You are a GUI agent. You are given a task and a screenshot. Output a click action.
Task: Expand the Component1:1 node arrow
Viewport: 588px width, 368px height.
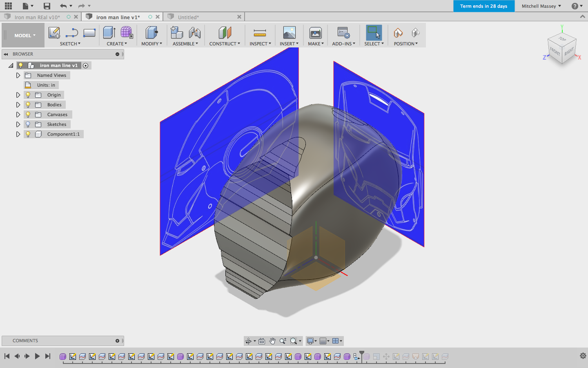(x=18, y=134)
